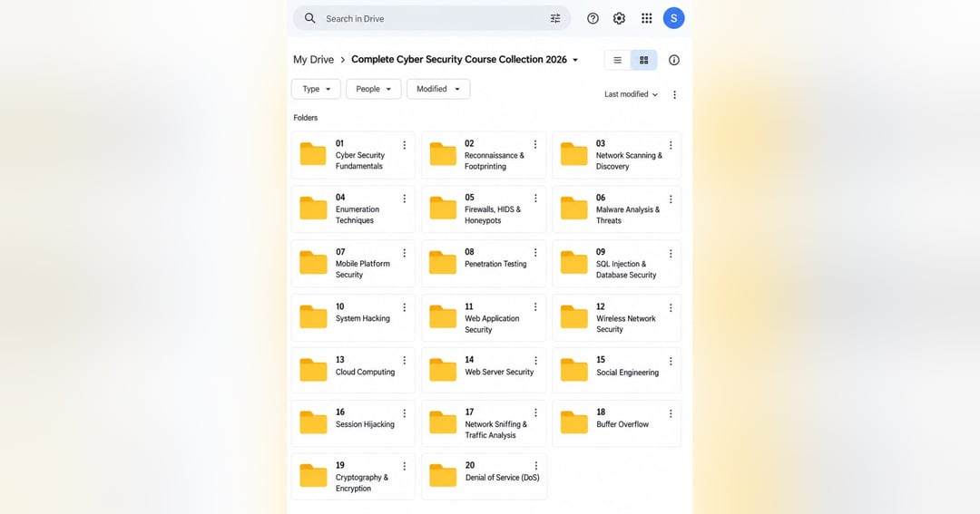Open more actions for 04 Enumeration Techniques

(405, 199)
